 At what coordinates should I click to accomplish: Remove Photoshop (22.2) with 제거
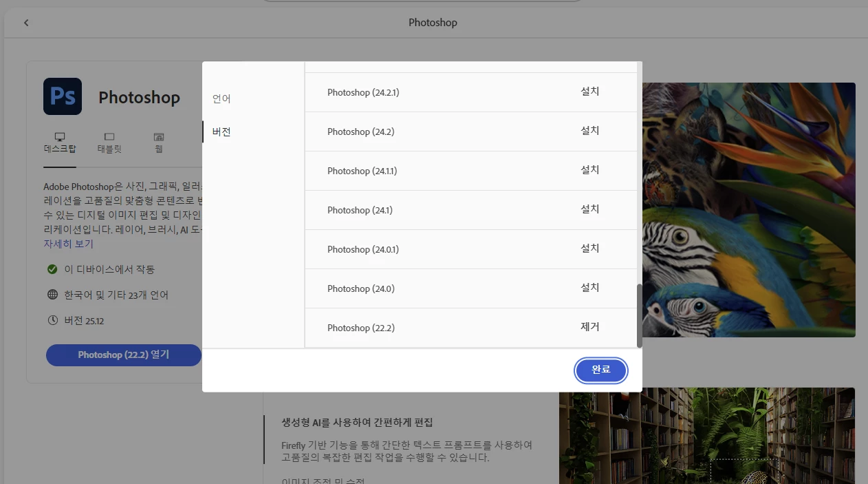pos(590,326)
